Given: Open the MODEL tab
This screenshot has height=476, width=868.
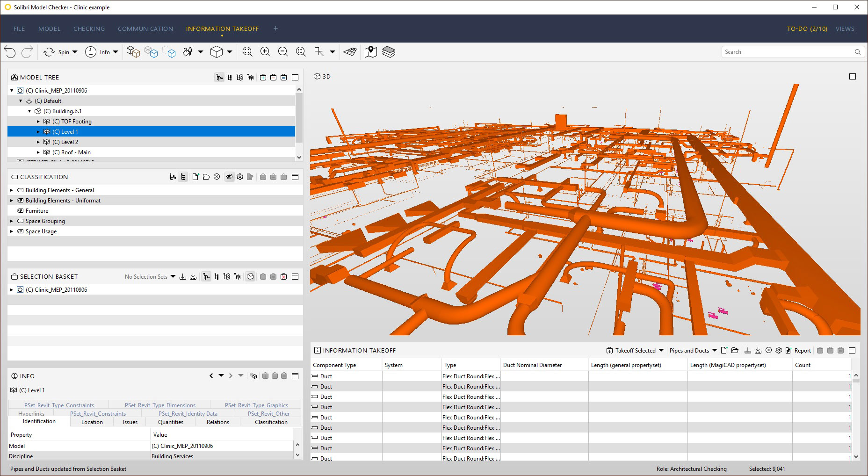Looking at the screenshot, I should (49, 29).
